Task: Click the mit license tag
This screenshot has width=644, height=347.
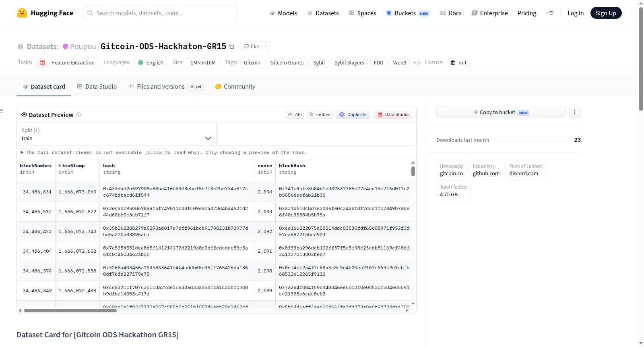Action: point(458,62)
